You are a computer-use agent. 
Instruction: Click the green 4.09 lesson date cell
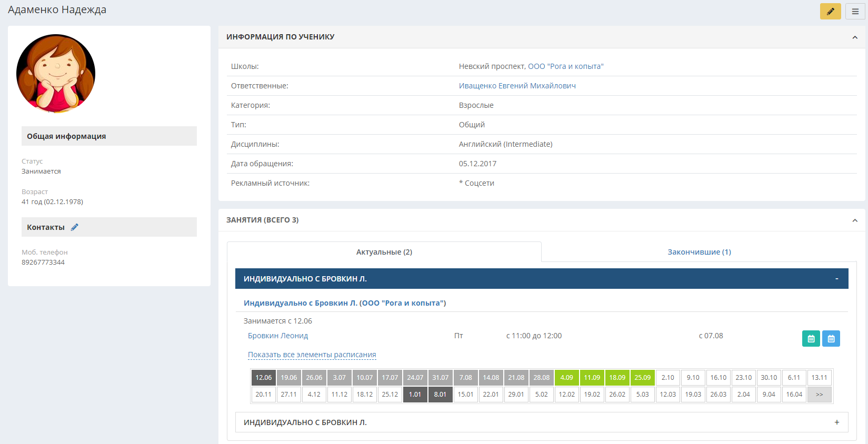point(567,378)
